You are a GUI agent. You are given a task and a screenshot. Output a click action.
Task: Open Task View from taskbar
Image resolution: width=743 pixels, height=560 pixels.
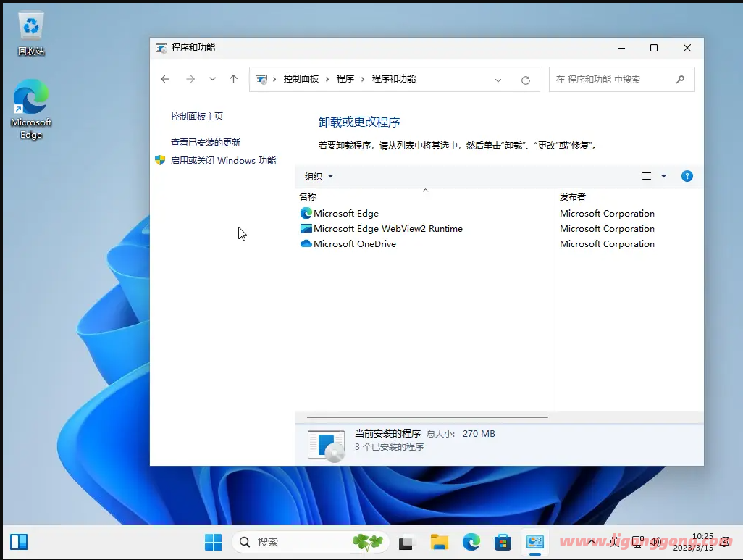pos(406,543)
